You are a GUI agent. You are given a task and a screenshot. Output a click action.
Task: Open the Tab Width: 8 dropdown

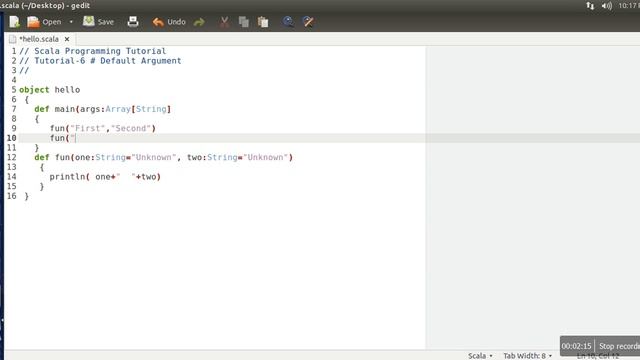coord(527,356)
